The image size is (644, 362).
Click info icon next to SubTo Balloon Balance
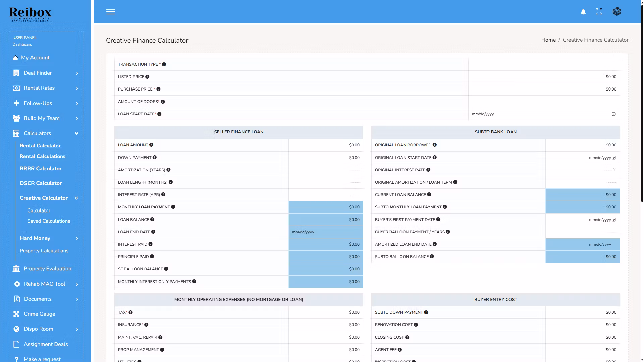432,256
